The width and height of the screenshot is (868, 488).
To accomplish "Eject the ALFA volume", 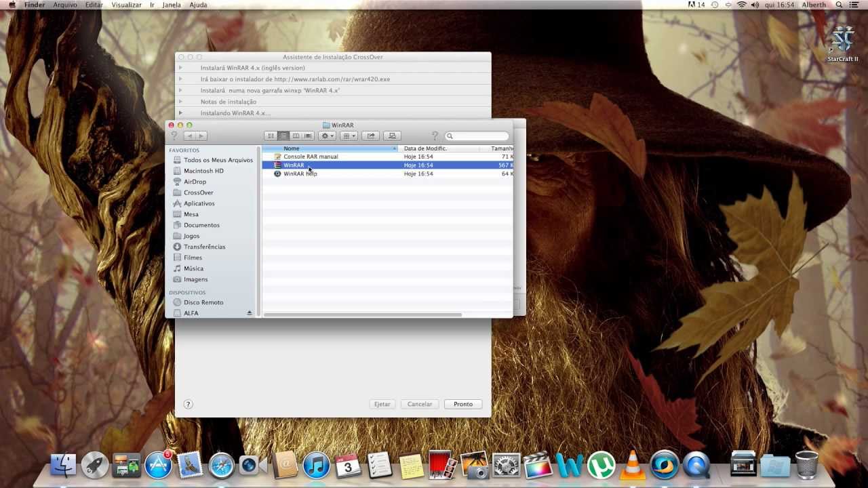I will pos(249,313).
